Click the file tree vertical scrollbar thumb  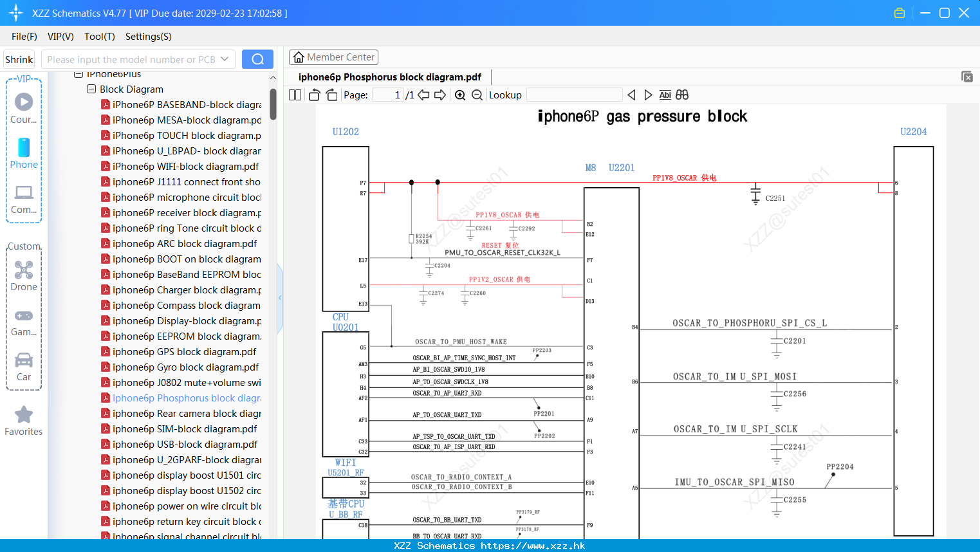[x=273, y=104]
